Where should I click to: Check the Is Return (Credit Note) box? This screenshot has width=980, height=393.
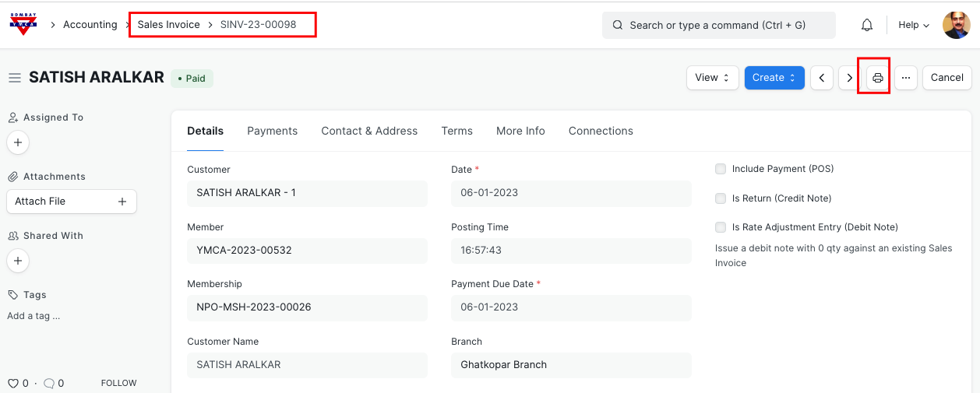click(721, 198)
